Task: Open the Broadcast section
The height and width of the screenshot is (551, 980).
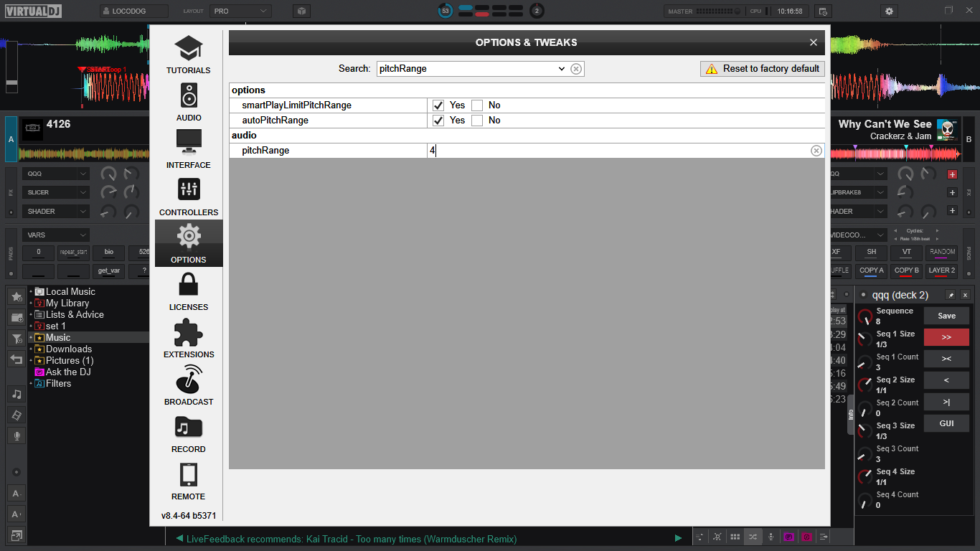Action: tap(189, 386)
